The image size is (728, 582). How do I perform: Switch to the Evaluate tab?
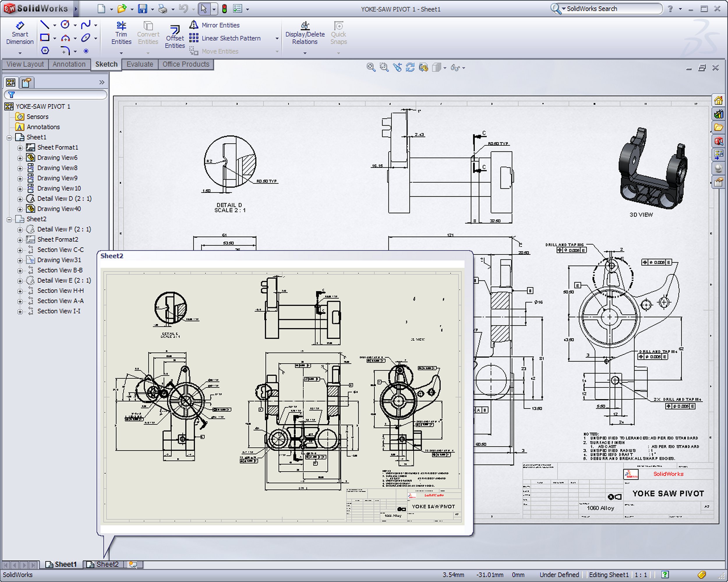(139, 64)
